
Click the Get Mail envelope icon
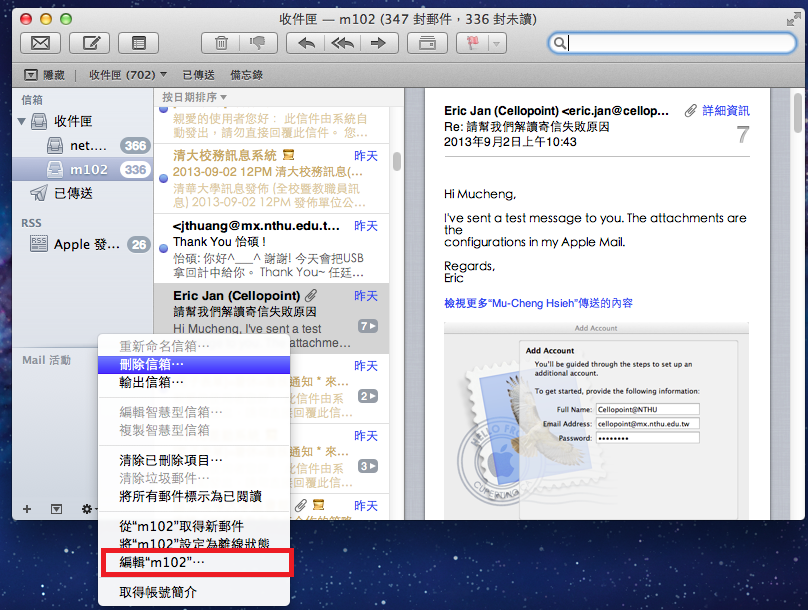(41, 43)
